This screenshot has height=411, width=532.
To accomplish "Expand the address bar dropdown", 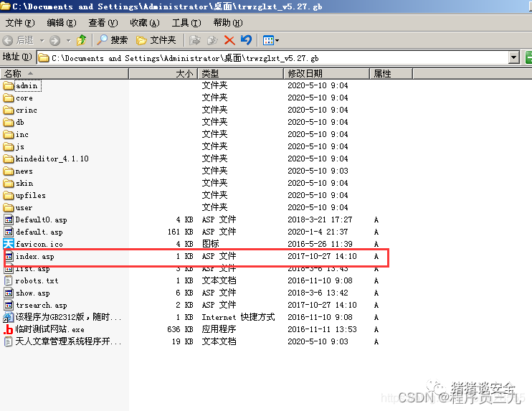I will [514, 57].
